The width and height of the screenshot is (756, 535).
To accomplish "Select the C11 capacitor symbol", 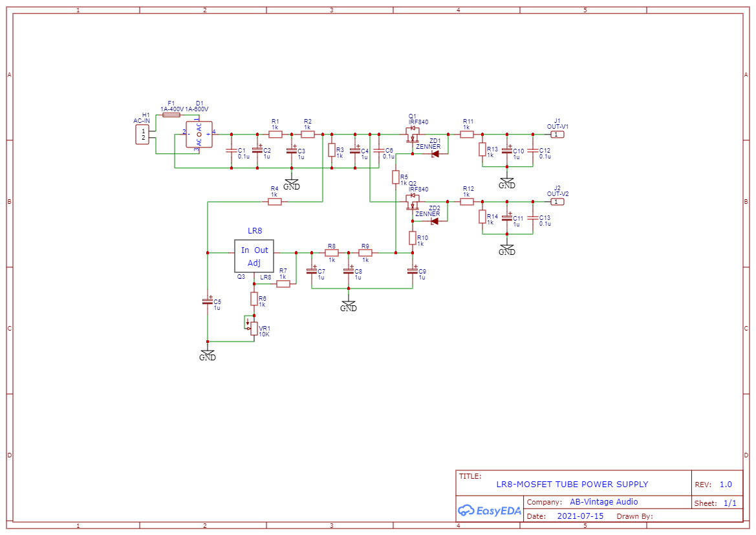I will (507, 217).
